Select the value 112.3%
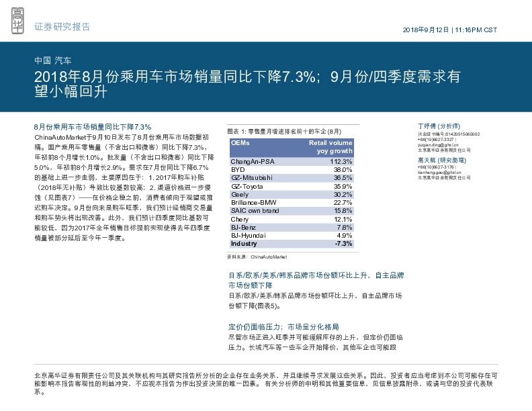This screenshot has width=532, height=411. (x=341, y=161)
